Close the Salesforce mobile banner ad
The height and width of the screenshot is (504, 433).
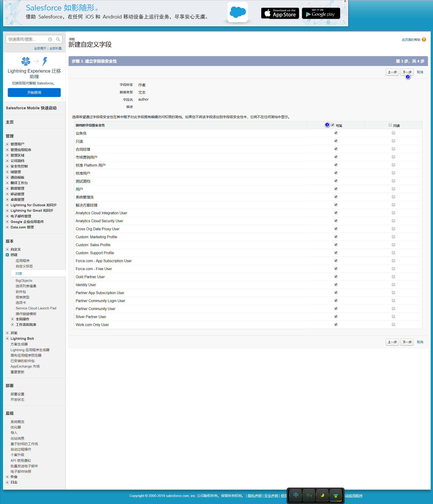(345, 1)
